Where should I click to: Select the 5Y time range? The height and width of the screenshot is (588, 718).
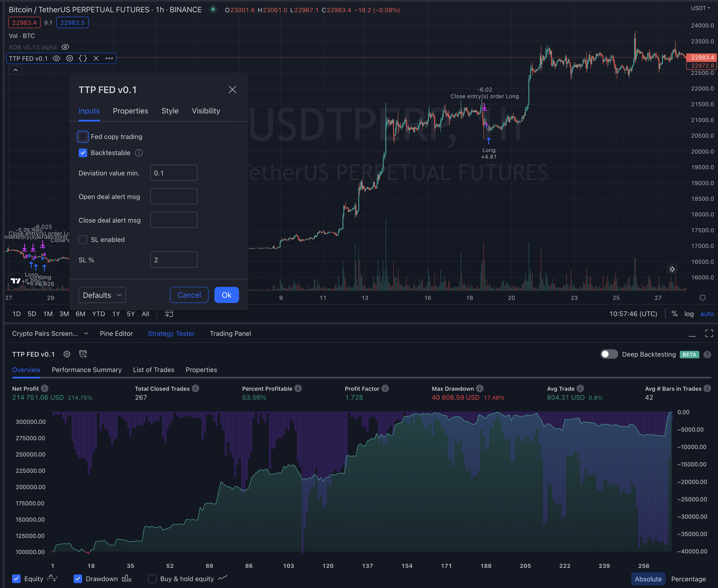coord(131,314)
